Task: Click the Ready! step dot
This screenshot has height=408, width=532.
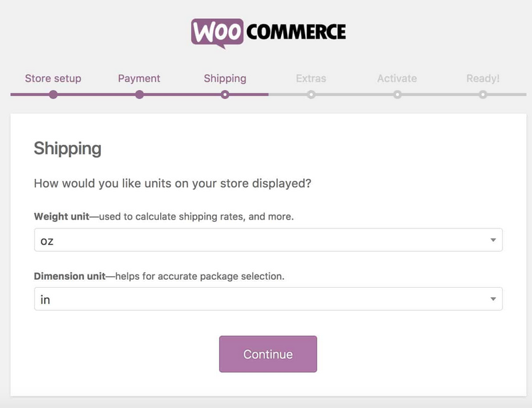Action: point(483,95)
